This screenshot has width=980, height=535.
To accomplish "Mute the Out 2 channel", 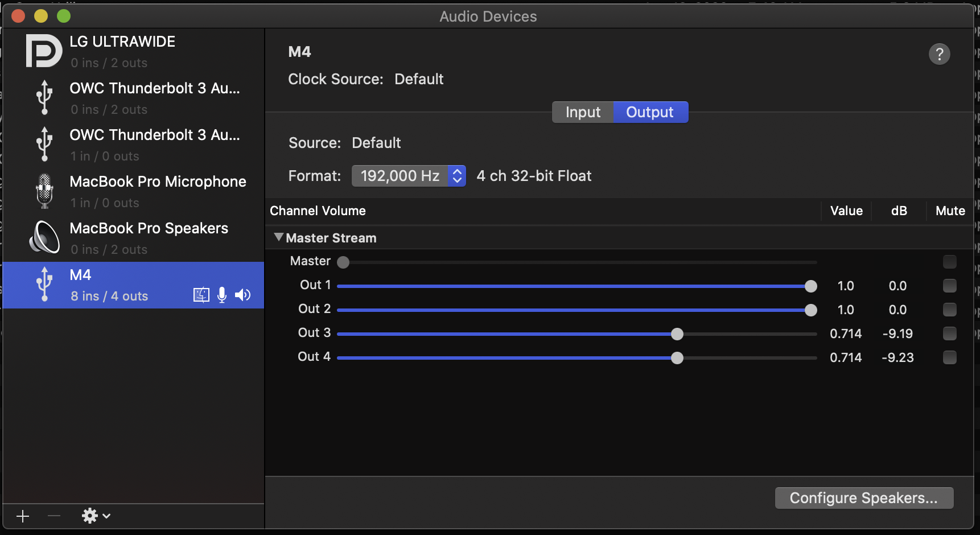I will pos(950,310).
